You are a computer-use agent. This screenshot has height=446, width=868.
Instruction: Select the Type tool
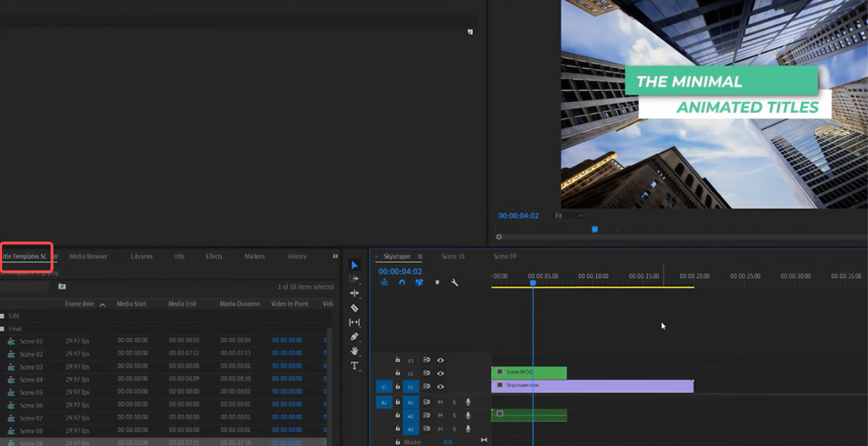[354, 365]
